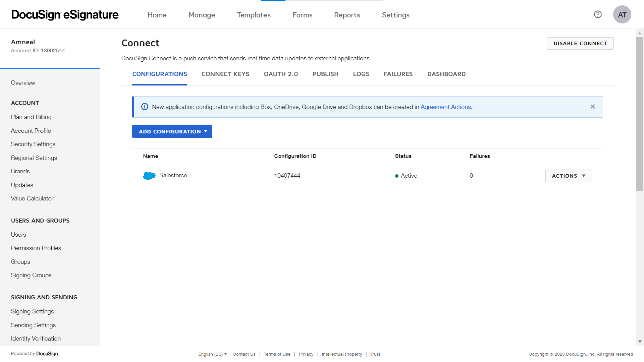644x362 pixels.
Task: Click the DocuSign eSignature logo
Action: (64, 15)
